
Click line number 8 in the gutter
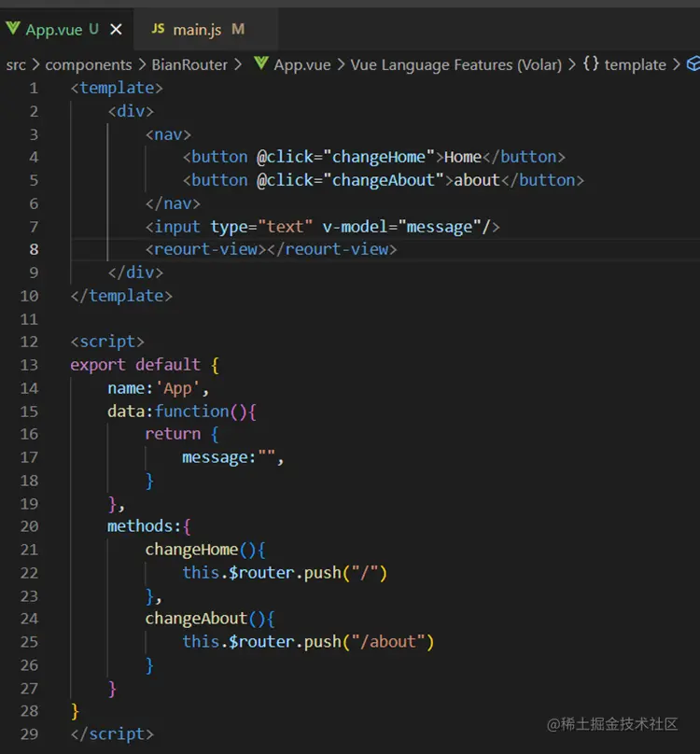pos(34,249)
